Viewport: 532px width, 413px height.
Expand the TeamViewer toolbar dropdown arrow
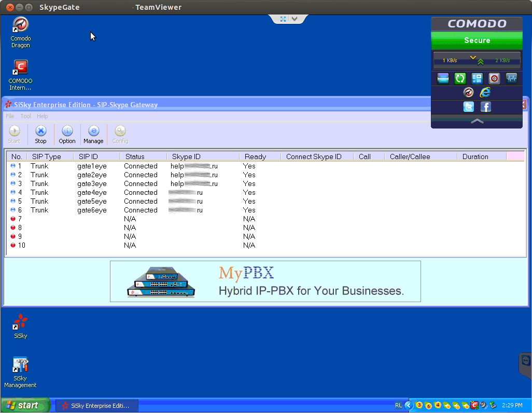tap(295, 19)
